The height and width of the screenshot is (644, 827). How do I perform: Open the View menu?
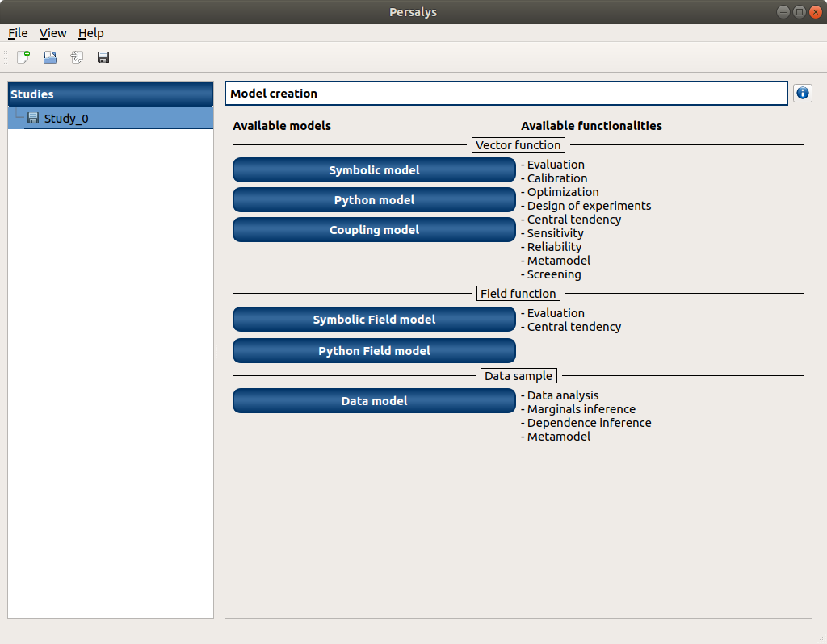pyautogui.click(x=53, y=33)
